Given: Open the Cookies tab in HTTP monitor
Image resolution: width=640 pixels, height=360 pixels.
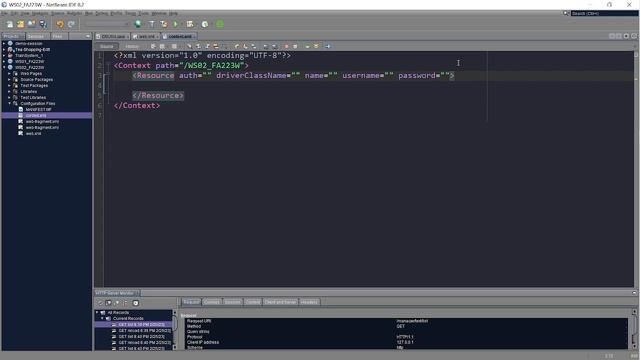Looking at the screenshot, I should [211, 302].
